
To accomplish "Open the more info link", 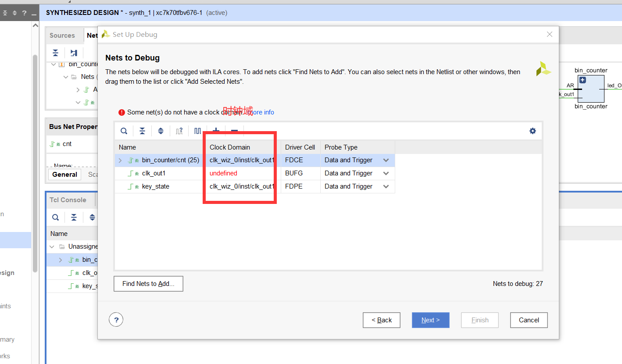I will pyautogui.click(x=262, y=112).
